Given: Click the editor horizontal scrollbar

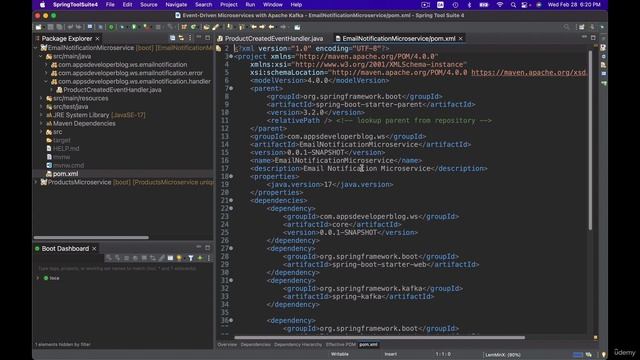Looking at the screenshot, I should [379, 337].
